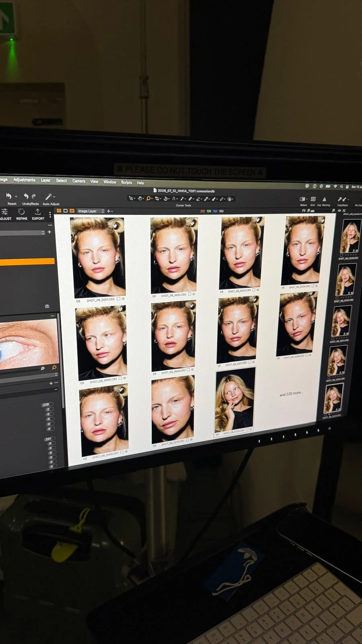
Task: Tick the checkbox beside SHOT_08_0006.CR2
Action: click(188, 369)
